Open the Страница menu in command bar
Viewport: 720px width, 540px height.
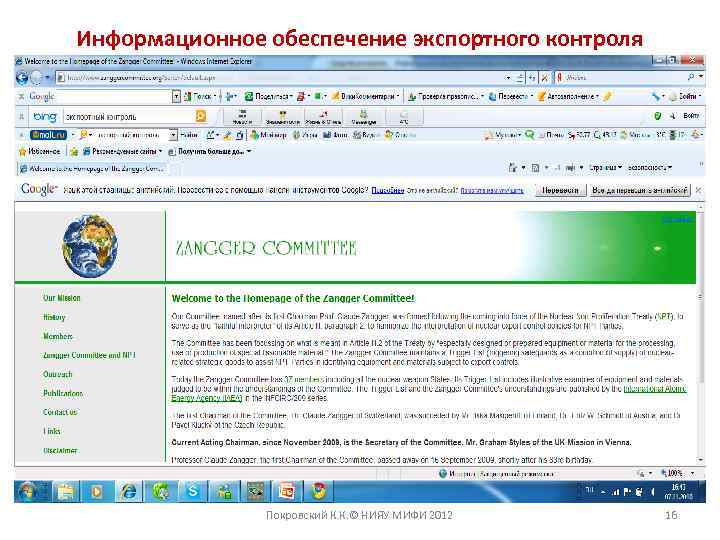605,168
